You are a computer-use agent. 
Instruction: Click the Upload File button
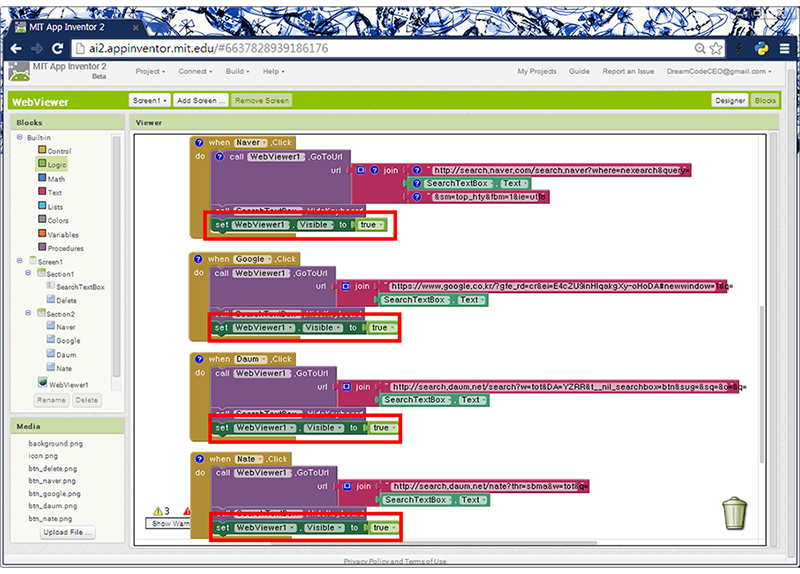[67, 532]
